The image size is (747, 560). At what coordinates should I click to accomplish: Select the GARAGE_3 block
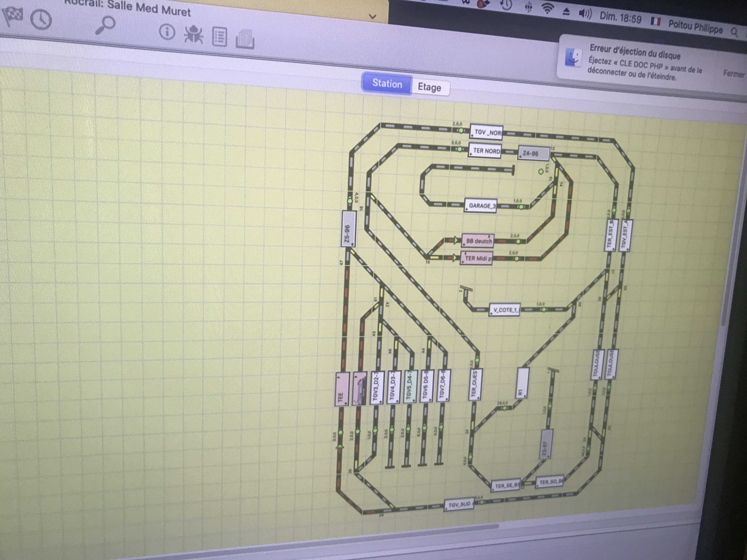(x=481, y=205)
